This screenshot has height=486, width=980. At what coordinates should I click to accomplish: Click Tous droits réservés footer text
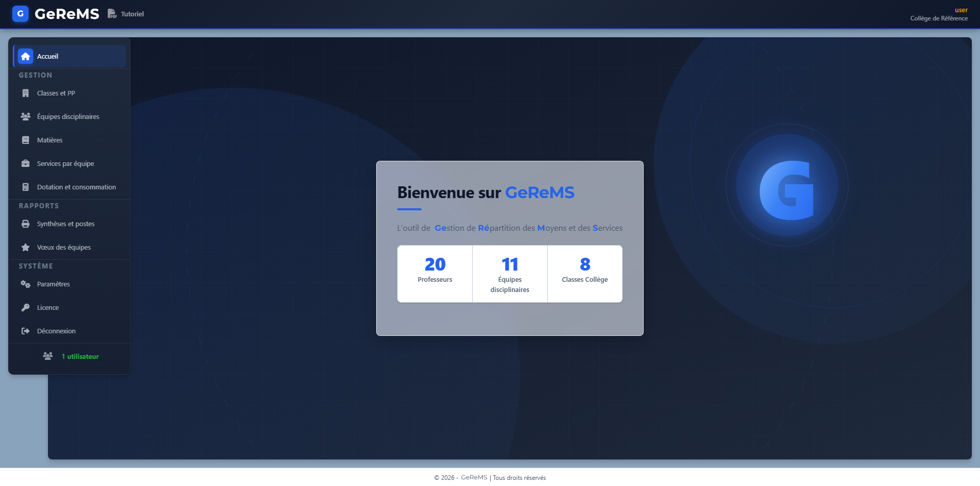(519, 478)
